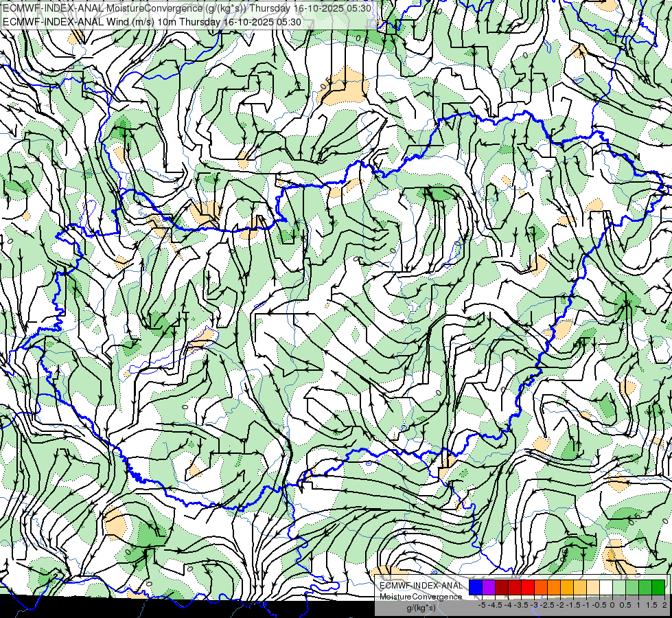Viewport: 672px width, 618px height.
Task: Click the pale peach swatch -1 to -0.5
Action: (x=593, y=587)
